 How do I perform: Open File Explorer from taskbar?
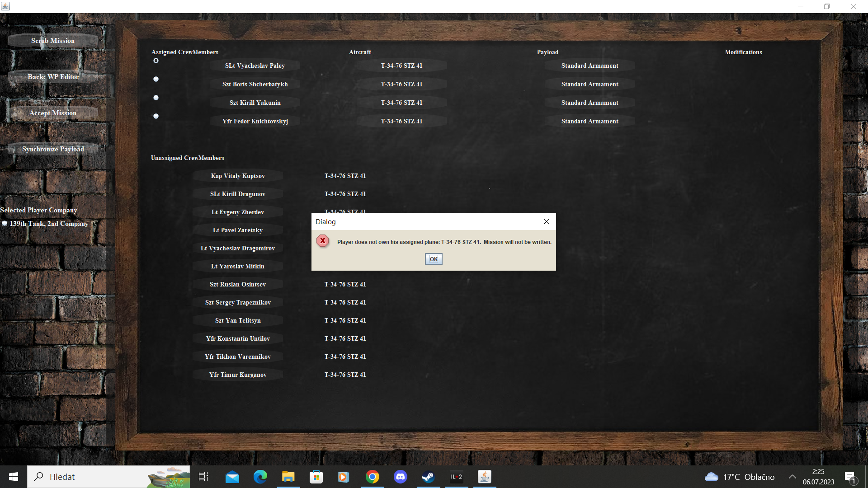pyautogui.click(x=288, y=477)
